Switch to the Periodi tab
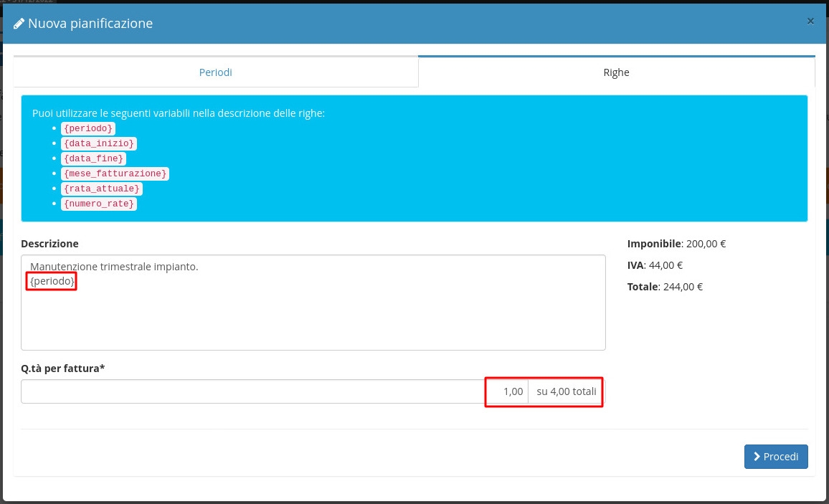The width and height of the screenshot is (829, 504). pos(215,72)
